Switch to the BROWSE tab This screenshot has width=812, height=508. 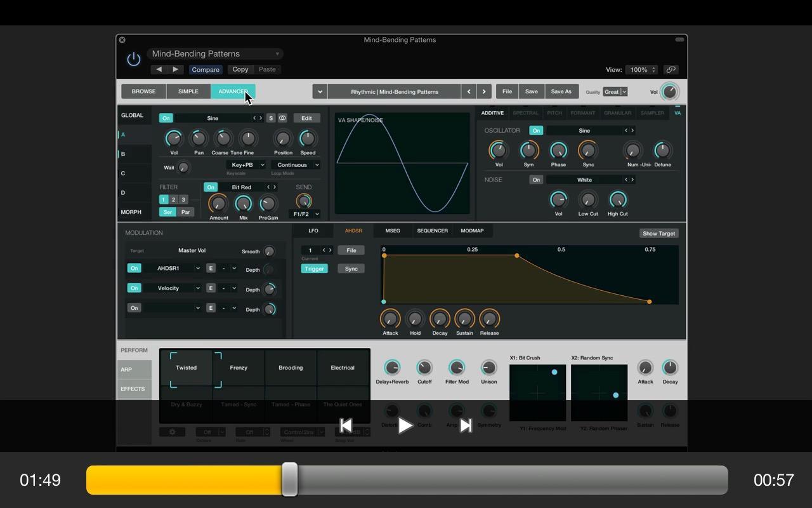click(x=143, y=91)
